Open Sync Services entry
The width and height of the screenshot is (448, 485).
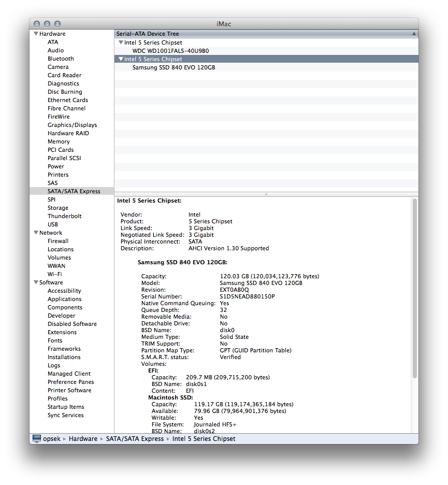66,415
